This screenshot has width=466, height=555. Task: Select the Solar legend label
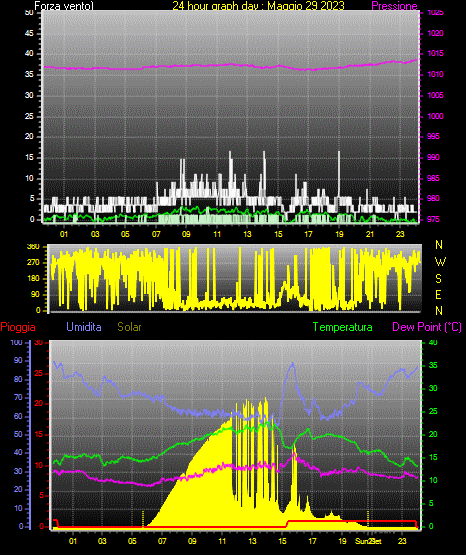tap(129, 327)
